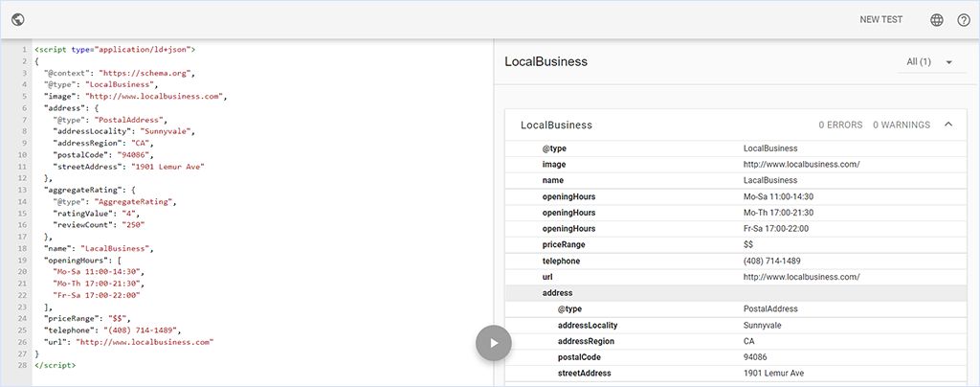Click openingHours value Mo-Th 17:00-21:30
This screenshot has height=387, width=980.
click(x=778, y=213)
